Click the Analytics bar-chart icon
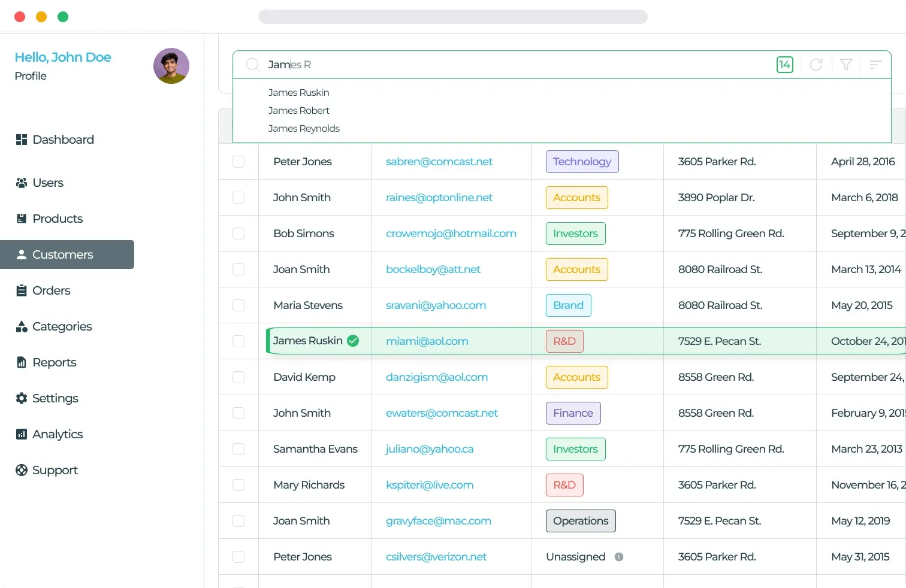Screen dimensions: 906x588 coord(22,434)
